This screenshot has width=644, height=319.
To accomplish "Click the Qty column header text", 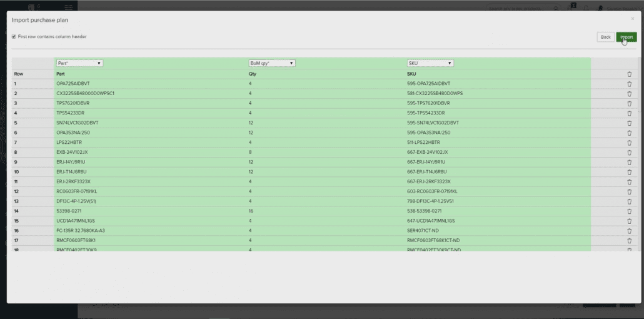I will point(252,74).
